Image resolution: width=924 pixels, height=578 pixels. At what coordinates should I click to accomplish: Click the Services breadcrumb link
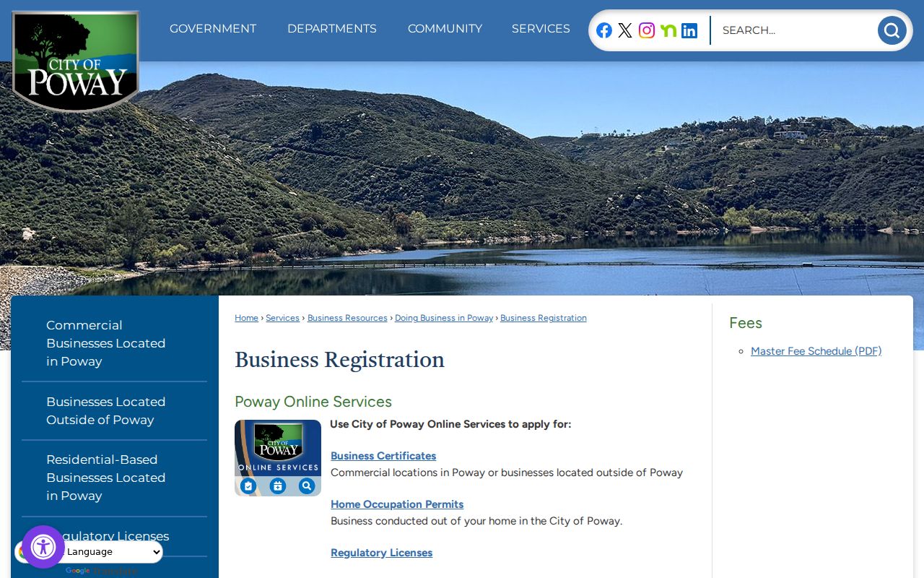[282, 318]
